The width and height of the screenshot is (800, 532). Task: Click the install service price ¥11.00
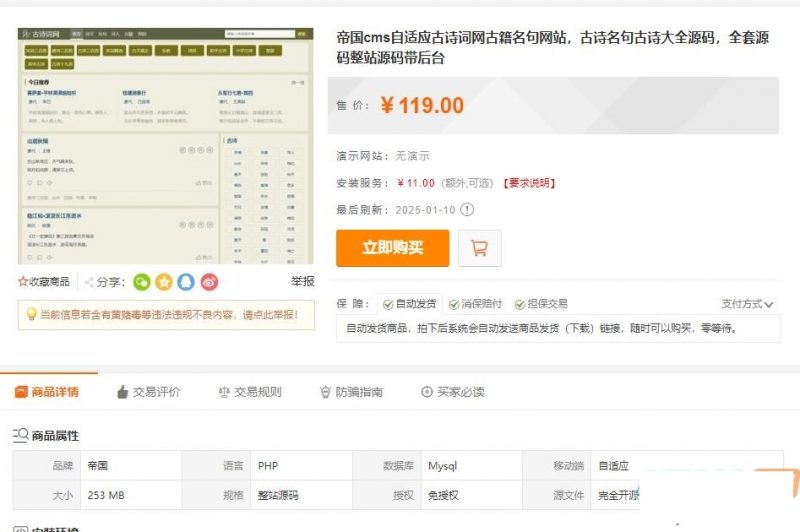(x=416, y=183)
